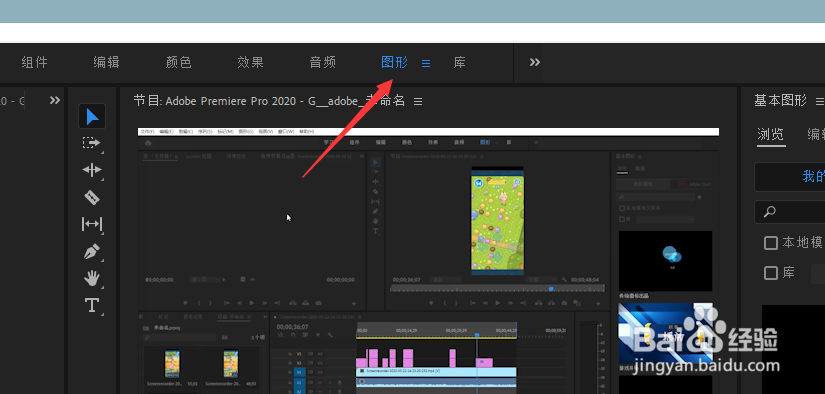Select the Ripple Edit tool
This screenshot has width=825, height=394.
pyautogui.click(x=92, y=170)
